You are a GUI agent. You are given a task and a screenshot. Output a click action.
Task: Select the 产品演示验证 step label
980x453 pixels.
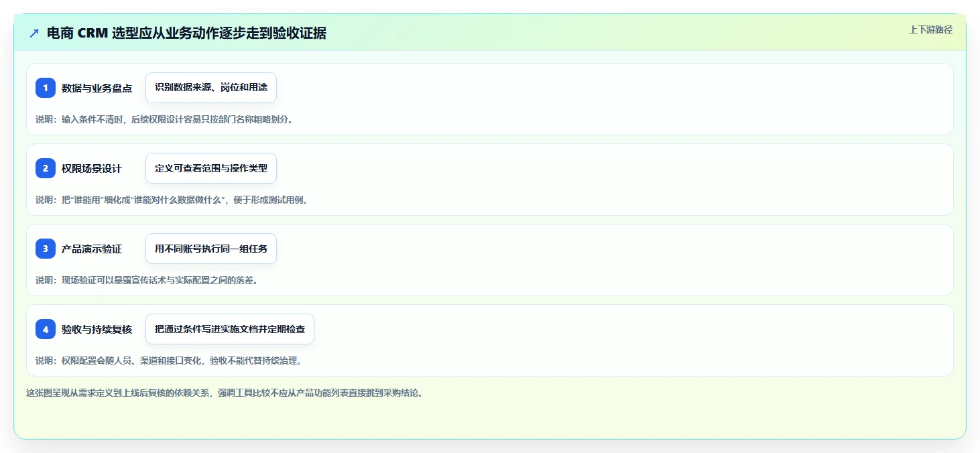pos(92,249)
